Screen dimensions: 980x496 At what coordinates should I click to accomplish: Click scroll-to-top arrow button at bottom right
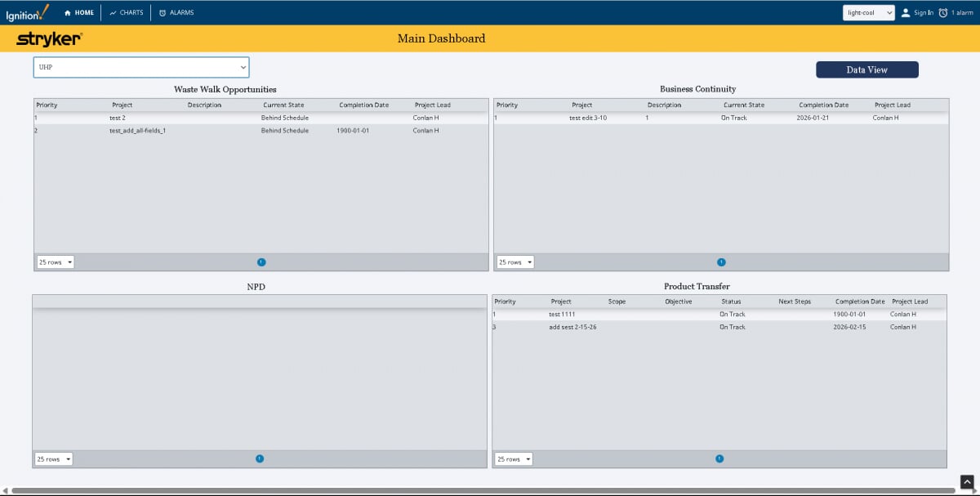tap(967, 481)
